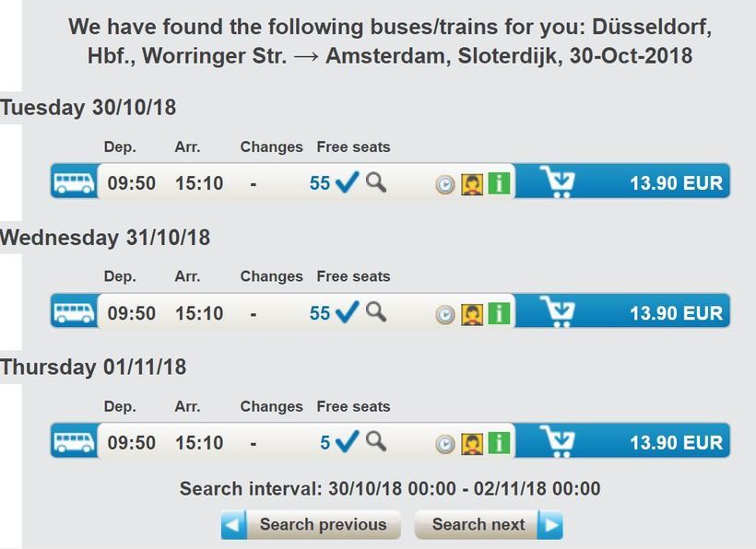Image resolution: width=756 pixels, height=549 pixels.
Task: Click the clock icon for Tuesday's bus
Action: (x=445, y=185)
